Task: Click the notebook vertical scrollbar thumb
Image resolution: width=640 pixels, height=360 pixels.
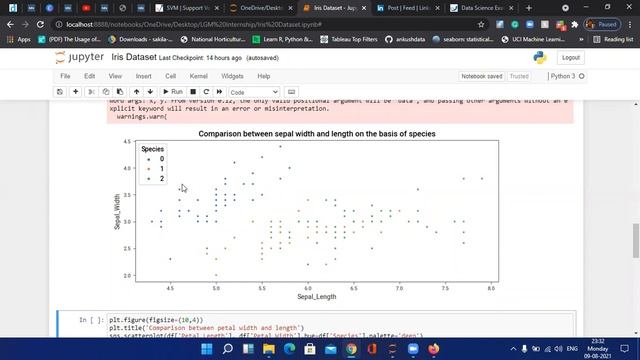Action: pos(636,241)
